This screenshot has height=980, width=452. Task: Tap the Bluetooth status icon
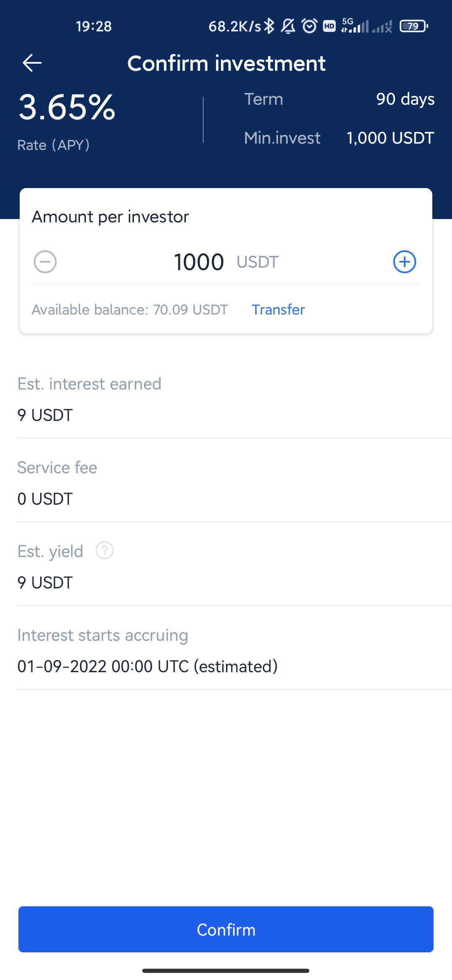pyautogui.click(x=269, y=26)
